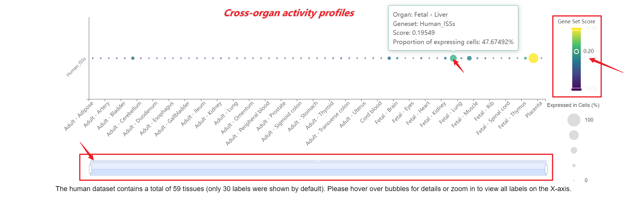The height and width of the screenshot is (198, 644).
Task: Click the second-largest gray size legend circle
Action: (x=574, y=135)
